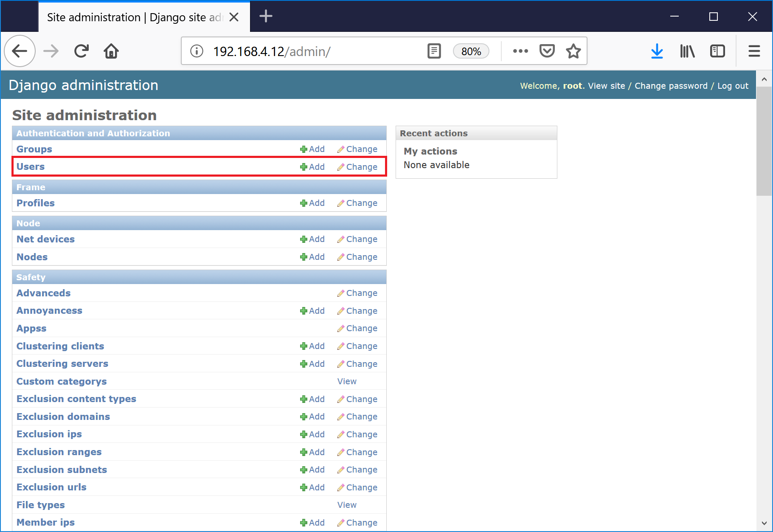Open the Appss model link
Screen dimensions: 773x532
[31, 328]
